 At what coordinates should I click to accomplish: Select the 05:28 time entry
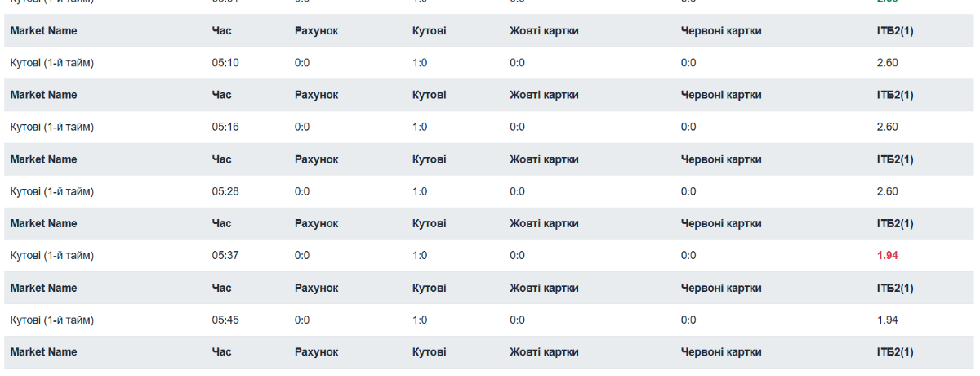225,191
